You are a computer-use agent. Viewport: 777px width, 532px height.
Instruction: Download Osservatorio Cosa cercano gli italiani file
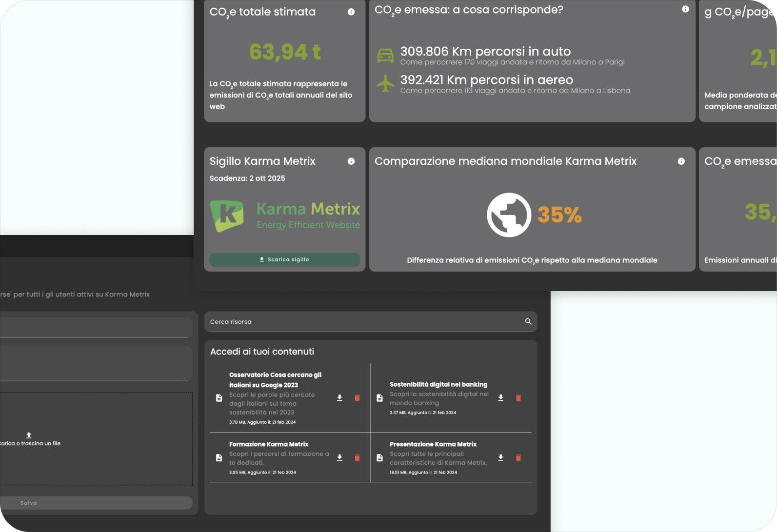(x=339, y=398)
